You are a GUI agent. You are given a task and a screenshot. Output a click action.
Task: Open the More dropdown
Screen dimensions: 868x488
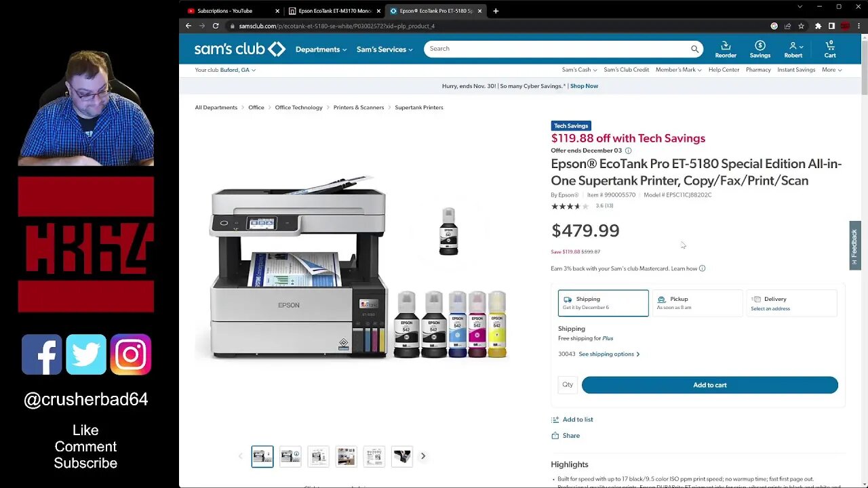831,70
